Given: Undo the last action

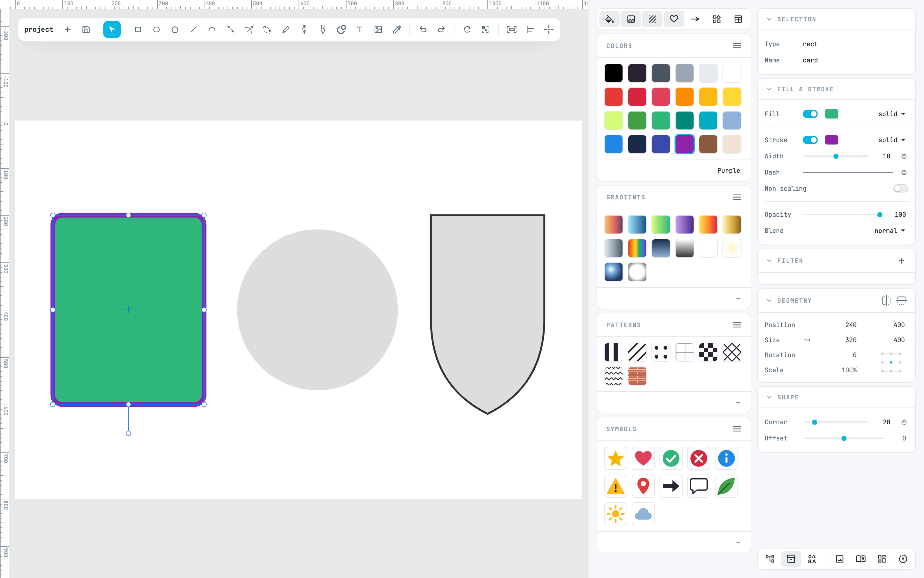Looking at the screenshot, I should 423,29.
